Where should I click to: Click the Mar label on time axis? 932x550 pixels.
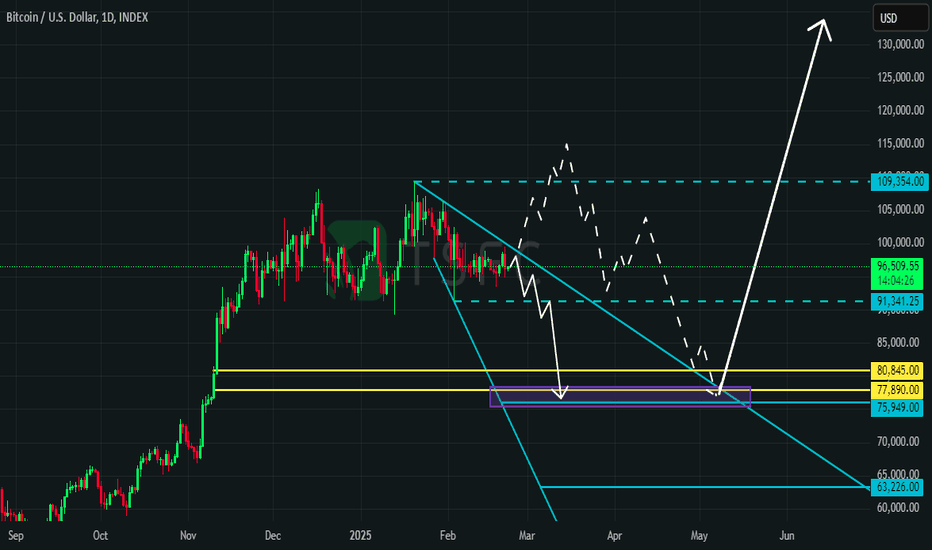click(x=527, y=536)
